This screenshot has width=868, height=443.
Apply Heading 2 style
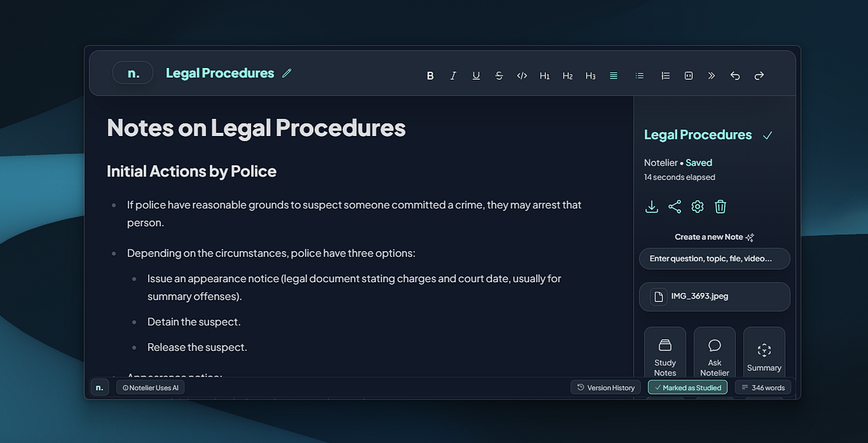coord(567,76)
